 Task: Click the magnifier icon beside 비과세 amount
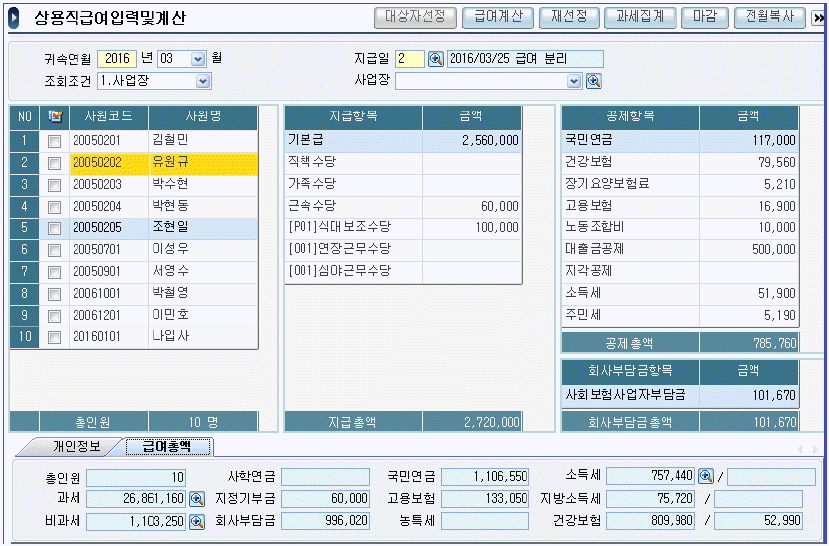click(x=196, y=521)
